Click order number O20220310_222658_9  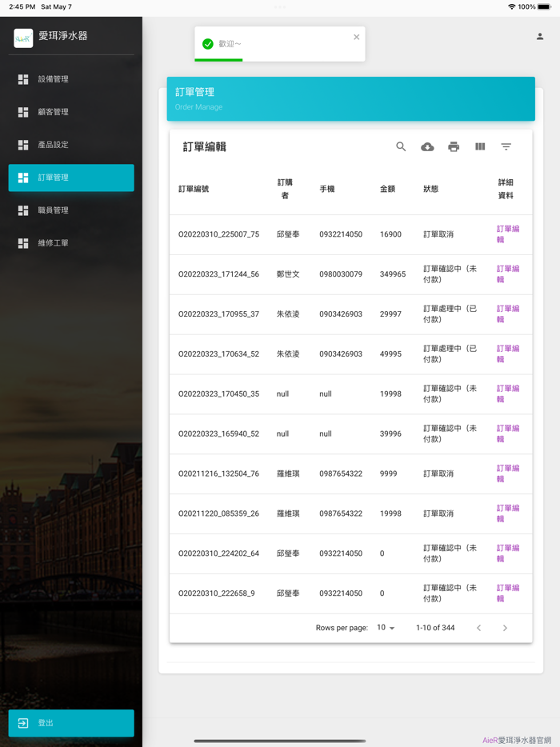[216, 593]
